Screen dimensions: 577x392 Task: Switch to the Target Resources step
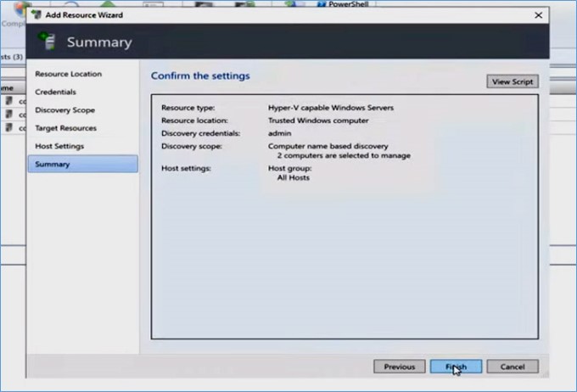[66, 128]
